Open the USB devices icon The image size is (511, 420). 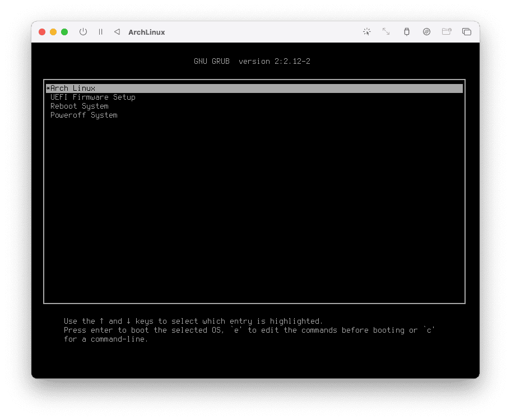click(406, 31)
